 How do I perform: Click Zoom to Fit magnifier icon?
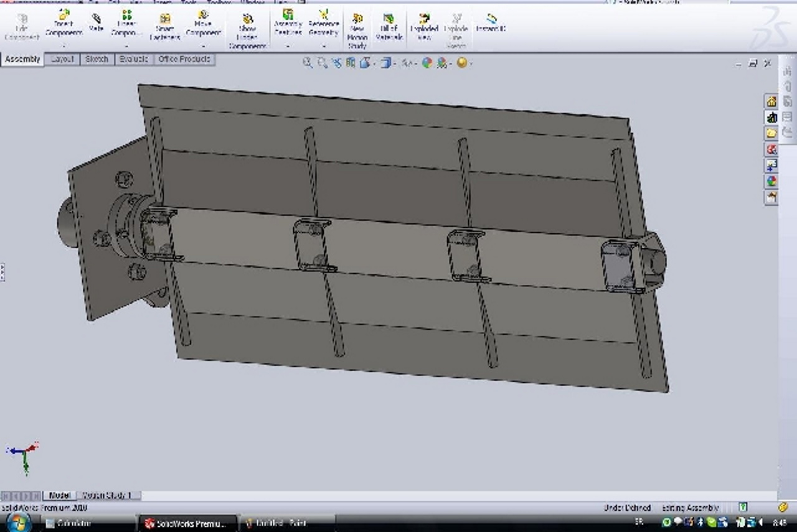pyautogui.click(x=308, y=63)
